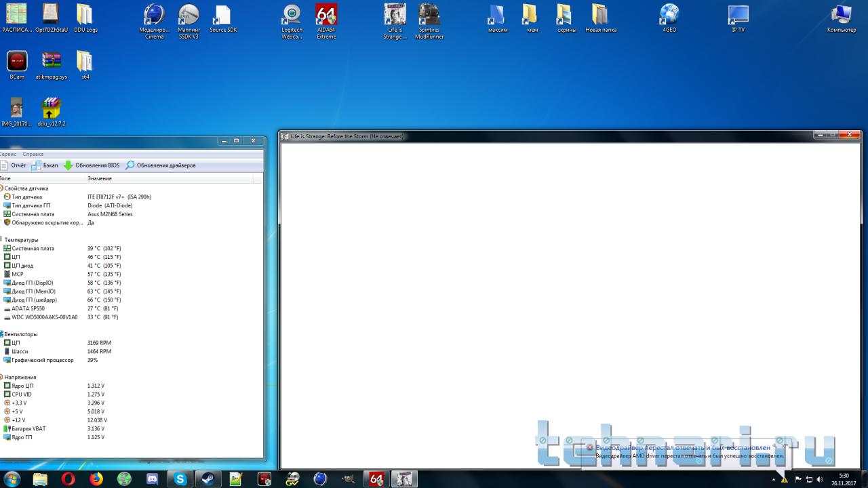The width and height of the screenshot is (868, 488).
Task: Select the Диод ГП (MemIO) row
Action: point(132,291)
